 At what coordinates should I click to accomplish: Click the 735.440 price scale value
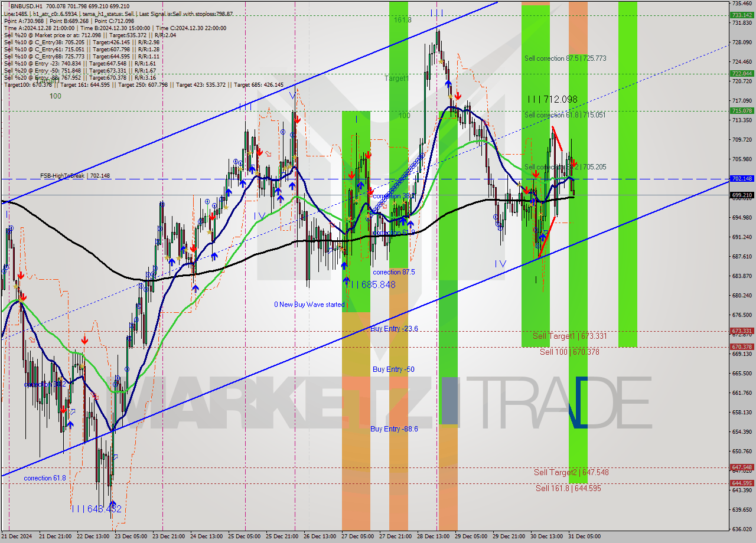coord(742,3)
